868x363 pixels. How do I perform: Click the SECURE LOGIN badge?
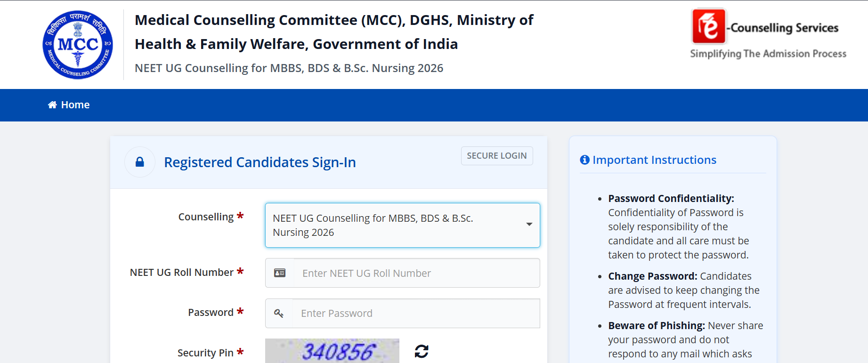pyautogui.click(x=497, y=156)
